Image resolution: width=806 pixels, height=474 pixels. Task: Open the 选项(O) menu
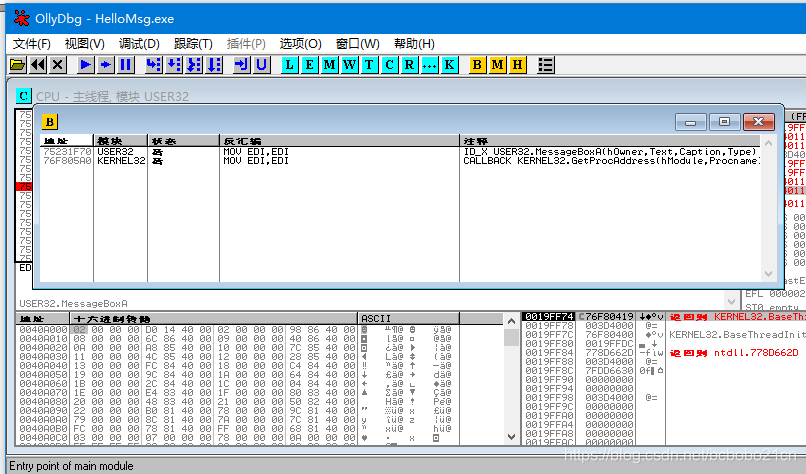[301, 44]
